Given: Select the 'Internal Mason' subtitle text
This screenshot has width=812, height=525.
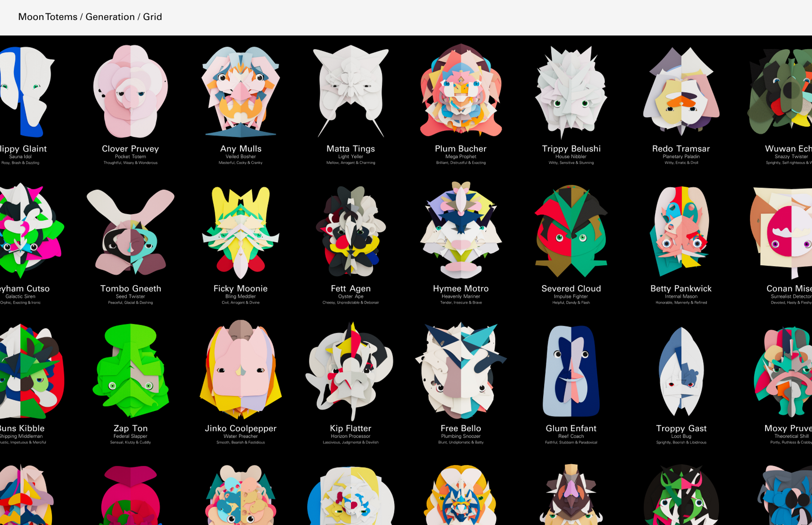Looking at the screenshot, I should (681, 296).
